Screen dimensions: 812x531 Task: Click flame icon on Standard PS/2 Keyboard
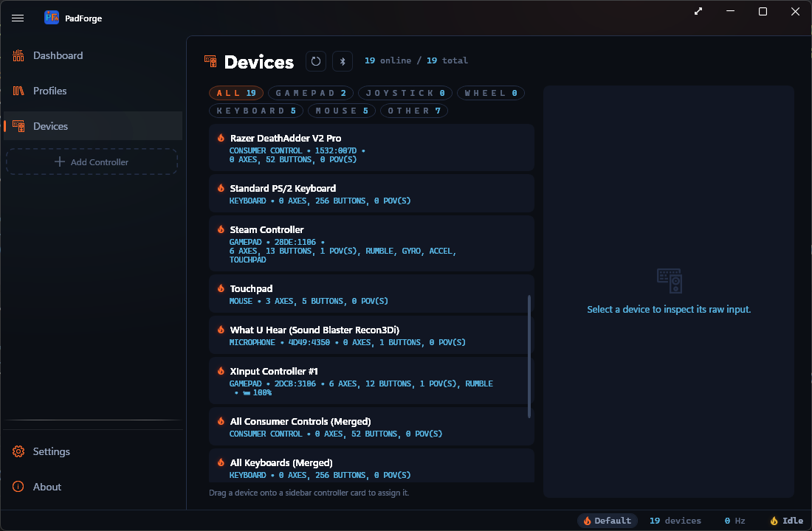point(221,188)
